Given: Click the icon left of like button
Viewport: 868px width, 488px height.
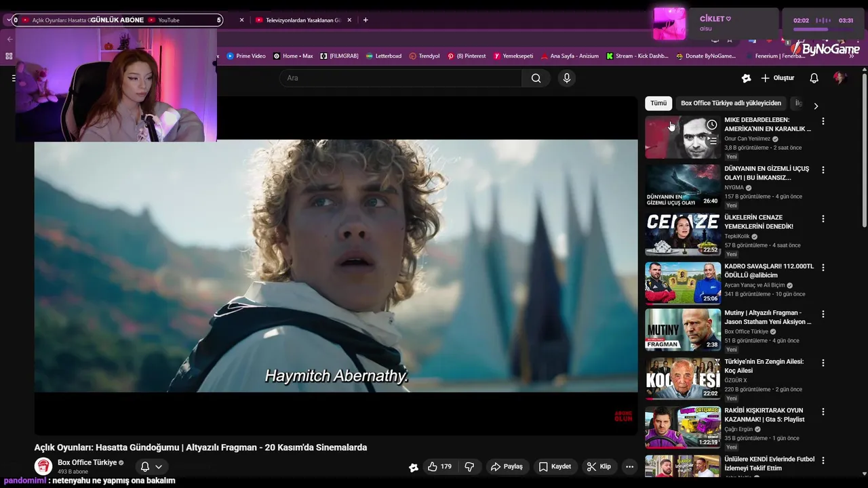Looking at the screenshot, I should [x=414, y=467].
